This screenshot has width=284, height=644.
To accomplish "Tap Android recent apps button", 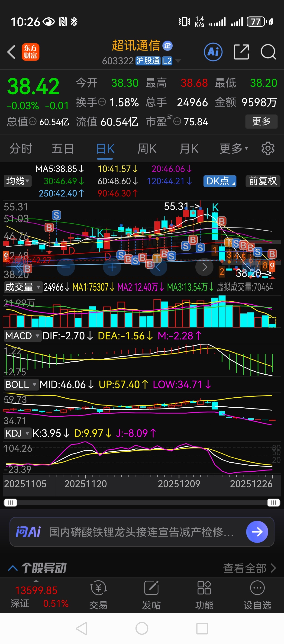I will 202,628.
